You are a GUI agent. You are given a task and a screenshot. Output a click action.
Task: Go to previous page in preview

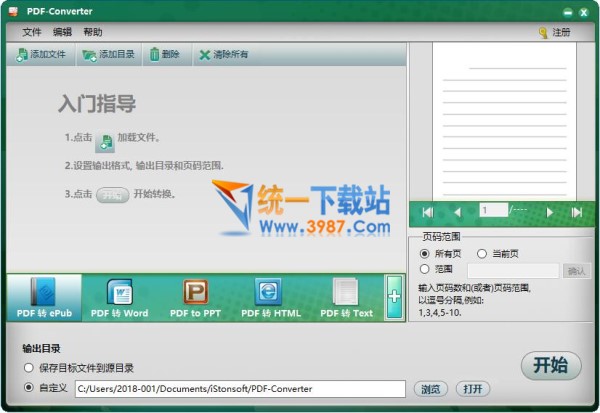(457, 212)
